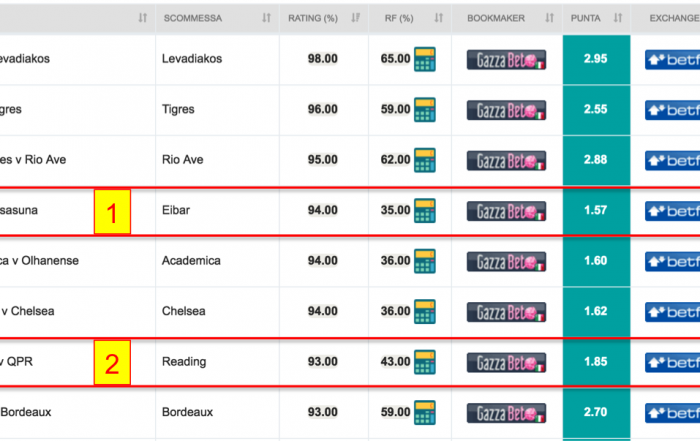
Task: Click the GazzaBet logo in the Chelsea row
Action: click(506, 312)
